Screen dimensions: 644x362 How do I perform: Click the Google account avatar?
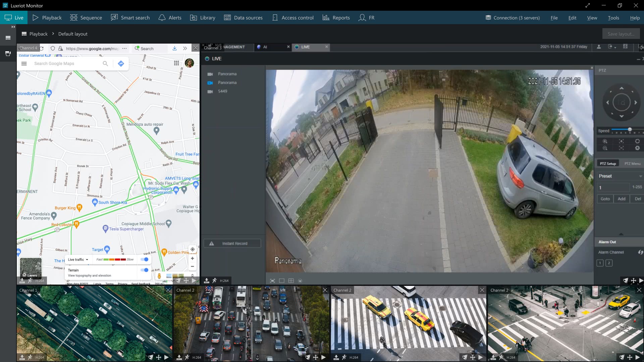pos(189,63)
